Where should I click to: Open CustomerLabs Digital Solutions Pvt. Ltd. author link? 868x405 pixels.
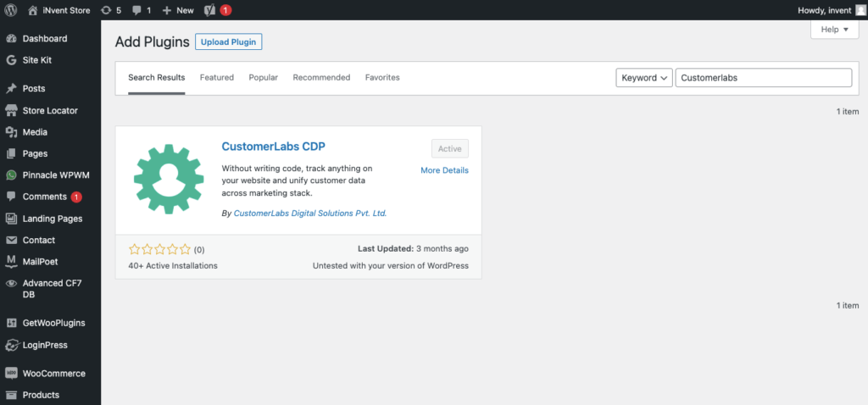310,213
